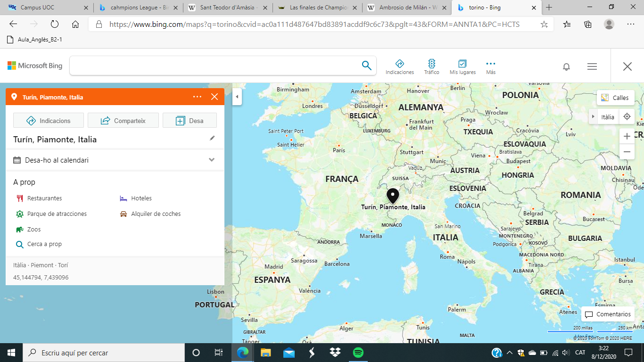Open the Más options menu
The image size is (644, 362).
click(x=491, y=67)
